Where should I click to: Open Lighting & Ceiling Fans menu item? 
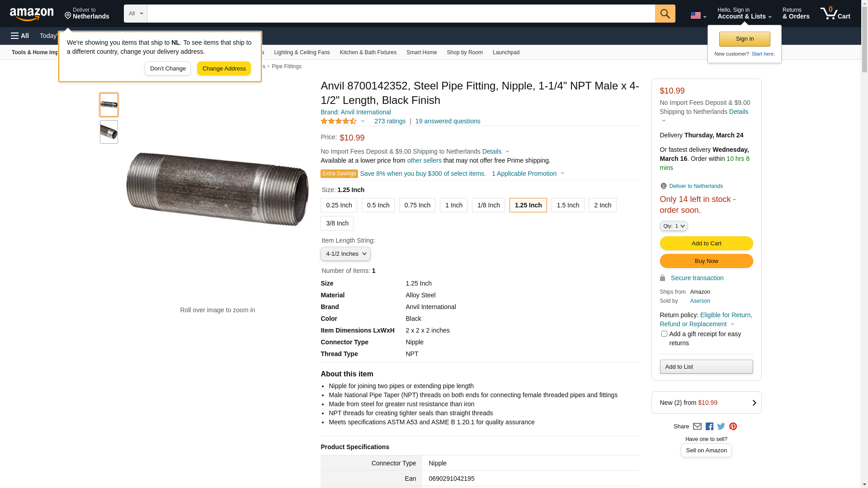(x=302, y=52)
